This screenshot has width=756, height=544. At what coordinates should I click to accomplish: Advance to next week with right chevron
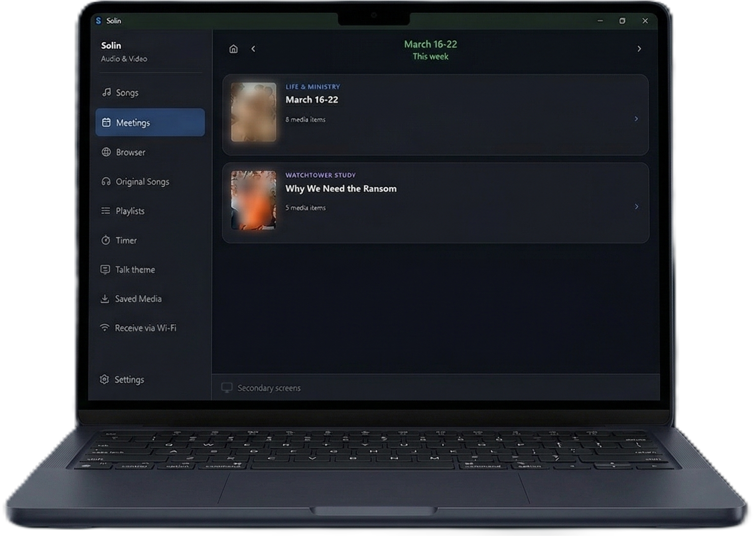click(639, 49)
